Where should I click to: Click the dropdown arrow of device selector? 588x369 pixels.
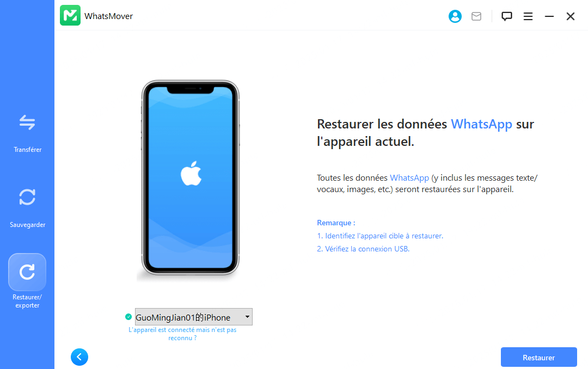coord(247,317)
